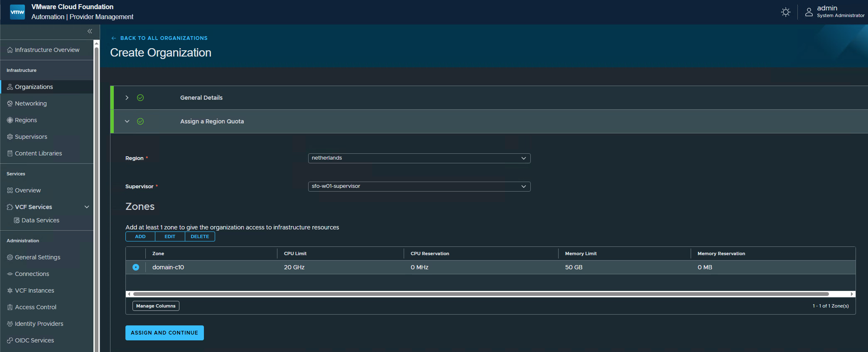Click the 0 MB memory reservation cell
The image size is (868, 352).
(x=705, y=267)
